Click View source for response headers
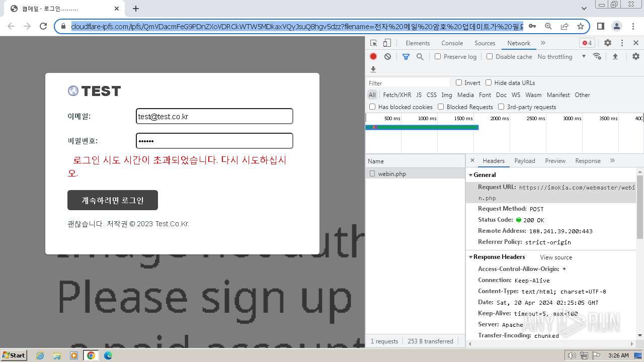This screenshot has height=362, width=644. [x=556, y=257]
